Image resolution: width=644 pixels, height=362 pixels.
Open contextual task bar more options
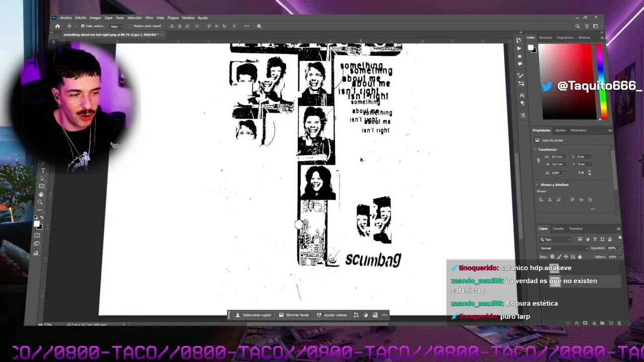[384, 315]
